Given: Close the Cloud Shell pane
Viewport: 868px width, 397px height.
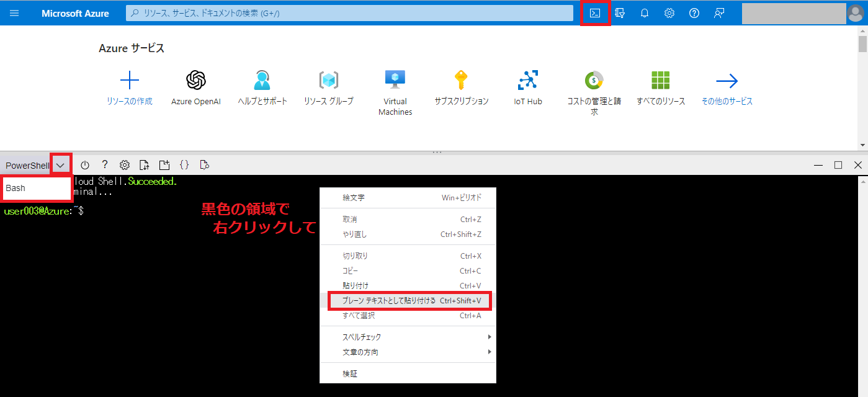Looking at the screenshot, I should pyautogui.click(x=858, y=165).
